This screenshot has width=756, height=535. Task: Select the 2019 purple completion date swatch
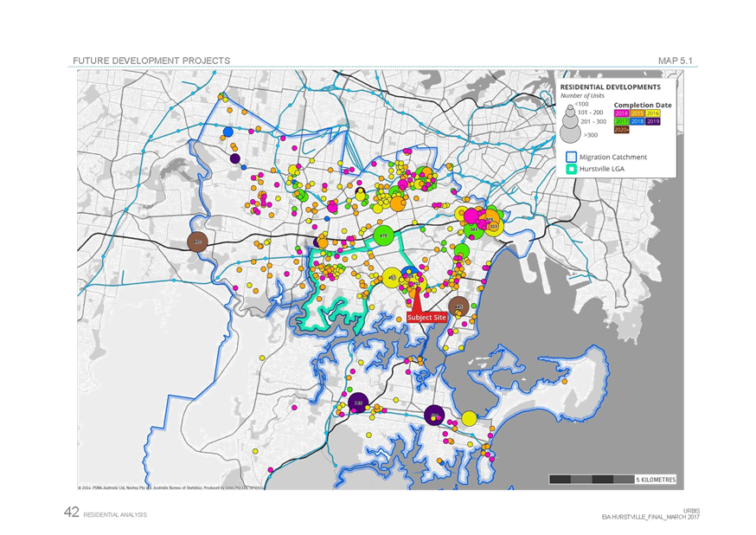coord(653,121)
